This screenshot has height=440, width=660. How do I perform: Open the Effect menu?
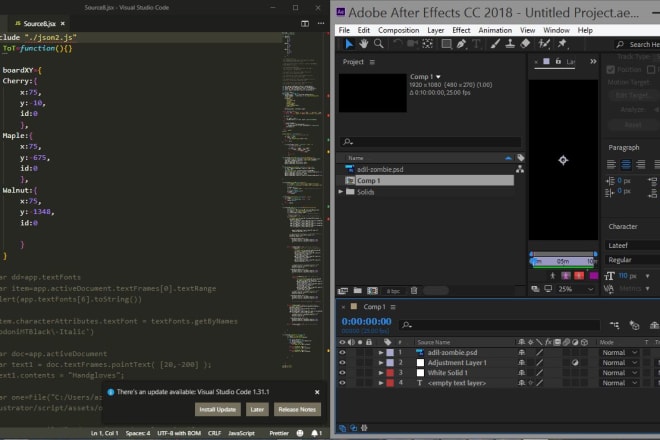tap(461, 30)
